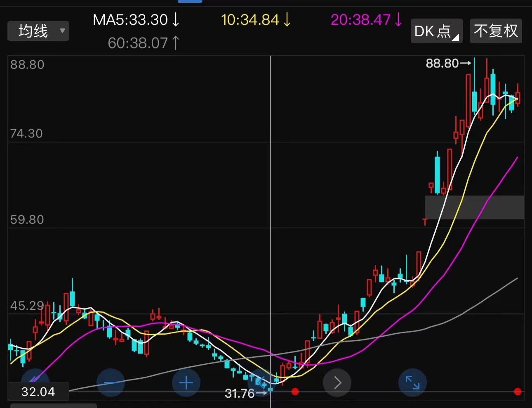Open the 均线 indicator dropdown
The image size is (532, 408).
coord(38,31)
